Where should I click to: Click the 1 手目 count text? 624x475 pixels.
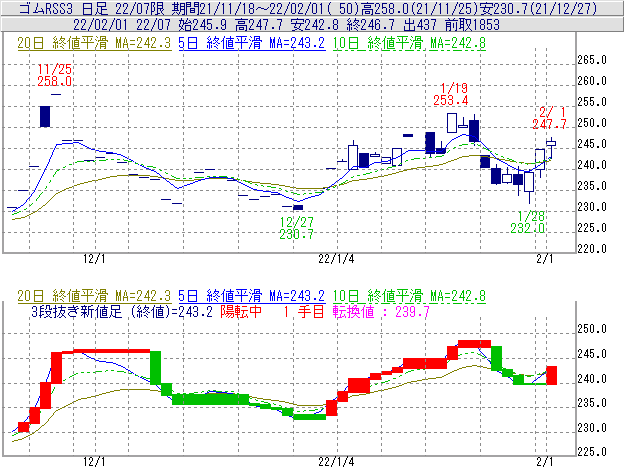pos(304,311)
